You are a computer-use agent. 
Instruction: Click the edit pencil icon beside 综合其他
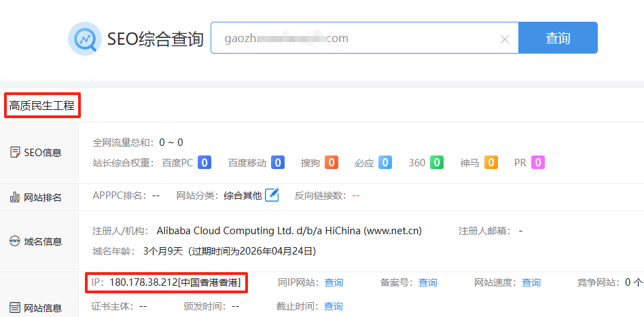(x=272, y=195)
